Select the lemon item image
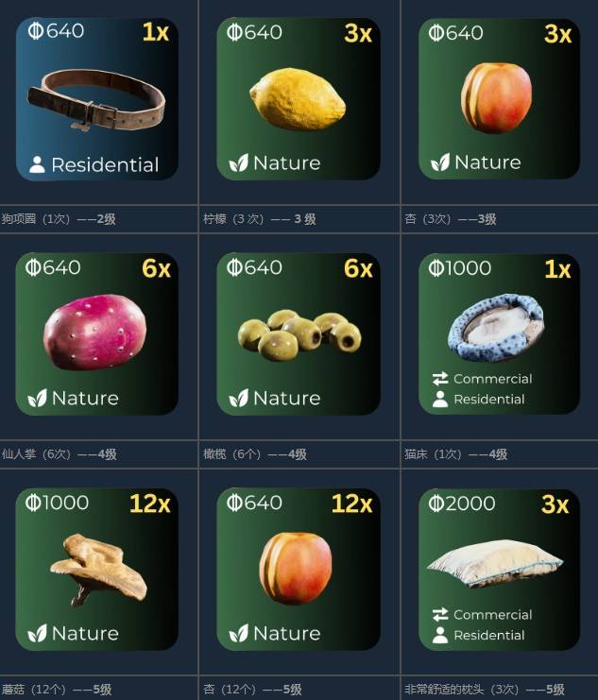This screenshot has width=598, height=700. click(x=298, y=99)
